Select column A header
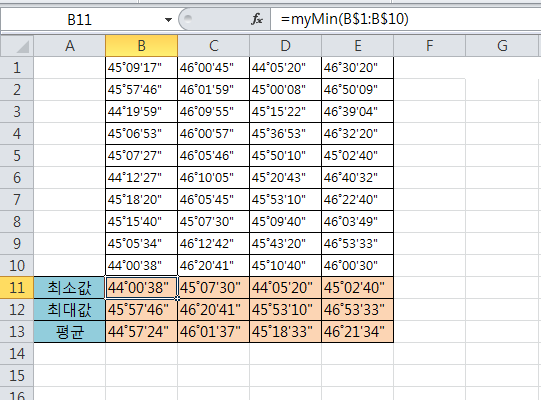Viewport: 541px width, 400px height. 70,46
